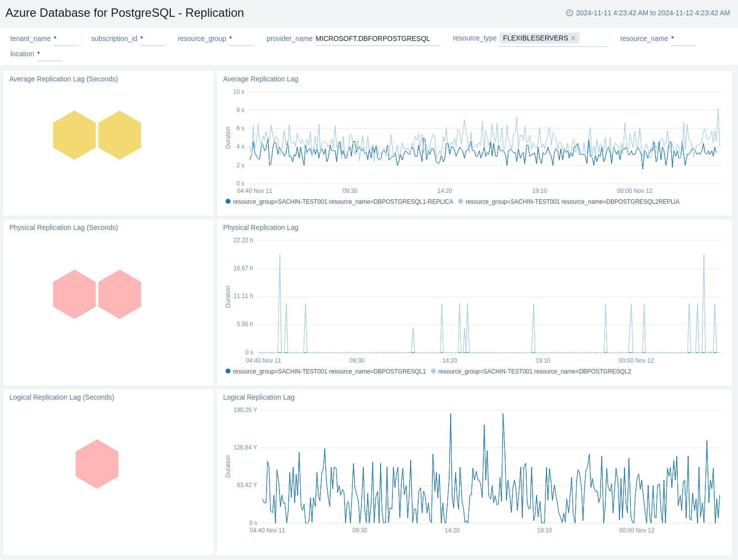The width and height of the screenshot is (738, 560).
Task: Click the Physical Replication Lag chart title
Action: click(261, 227)
